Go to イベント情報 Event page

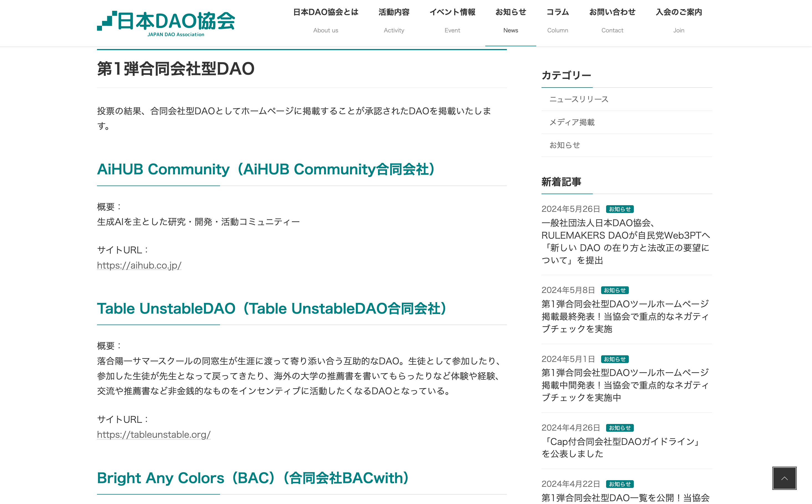[452, 21]
